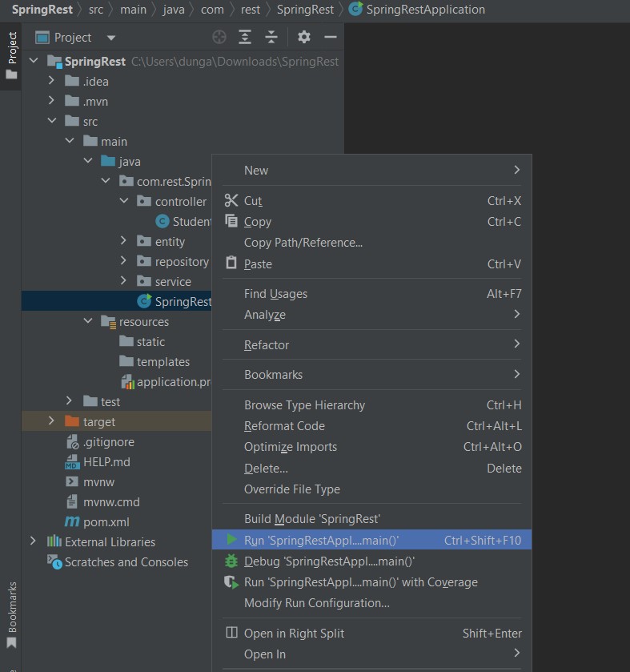This screenshot has height=672, width=630.
Task: Choose Delete... from context menu
Action: (x=371, y=468)
